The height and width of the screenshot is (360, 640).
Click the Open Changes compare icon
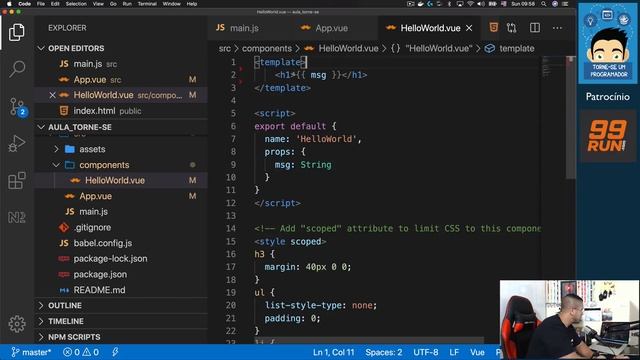click(511, 28)
